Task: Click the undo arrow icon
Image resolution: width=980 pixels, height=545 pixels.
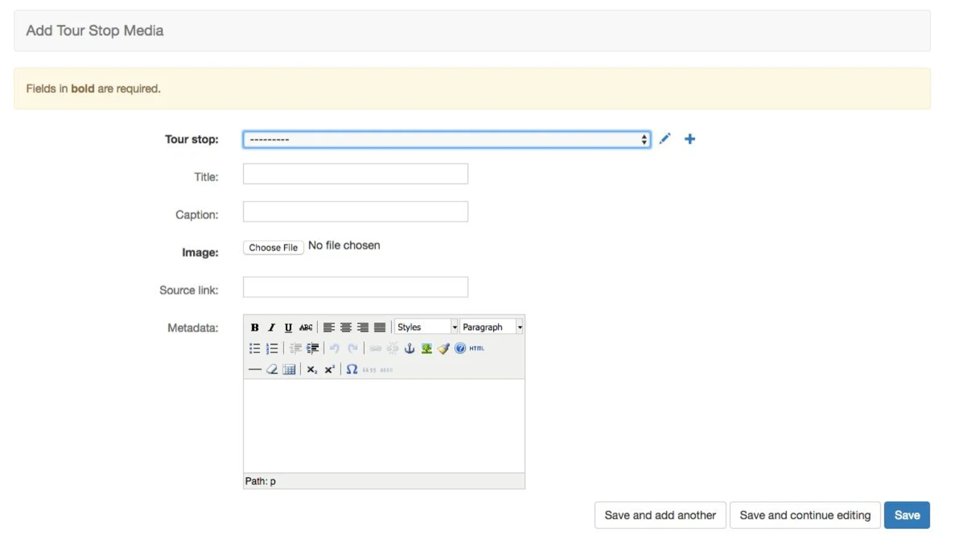Action: pyautogui.click(x=334, y=348)
